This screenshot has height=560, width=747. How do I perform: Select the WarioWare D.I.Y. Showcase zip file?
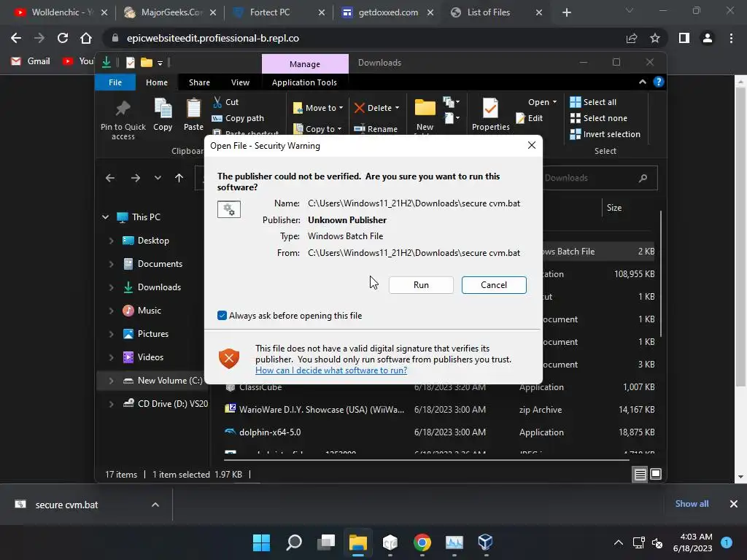[x=439, y=410]
